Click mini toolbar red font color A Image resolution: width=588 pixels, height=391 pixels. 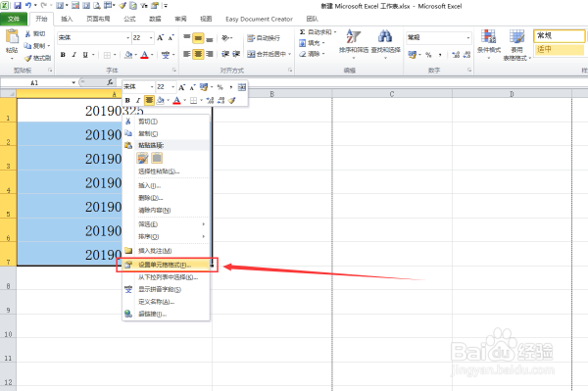[x=176, y=100]
